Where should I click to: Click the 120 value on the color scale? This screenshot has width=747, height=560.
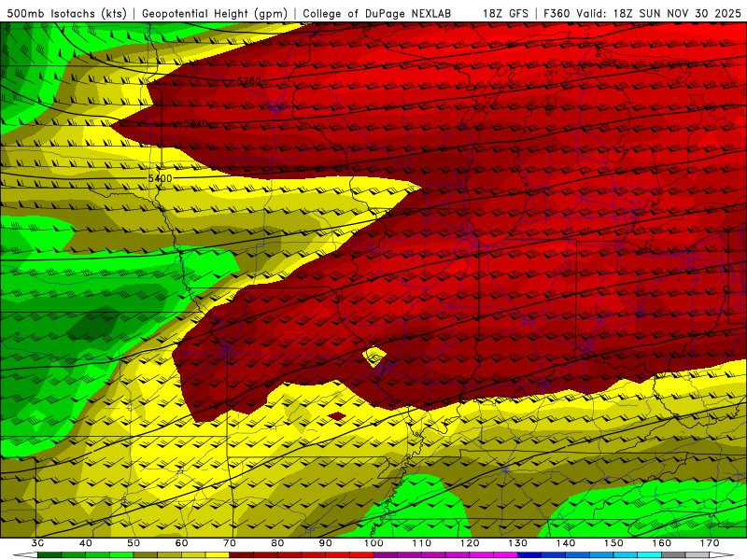click(470, 543)
